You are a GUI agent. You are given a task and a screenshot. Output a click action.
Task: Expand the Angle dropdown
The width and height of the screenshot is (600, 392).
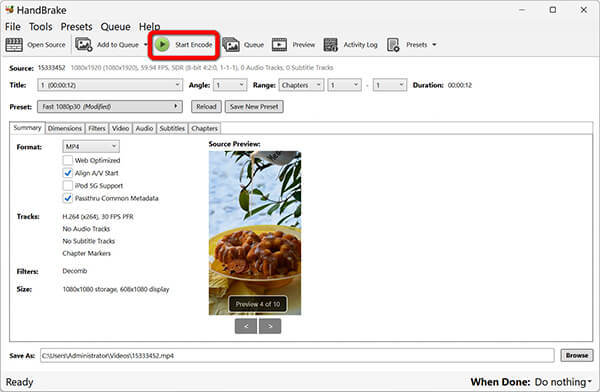(230, 85)
